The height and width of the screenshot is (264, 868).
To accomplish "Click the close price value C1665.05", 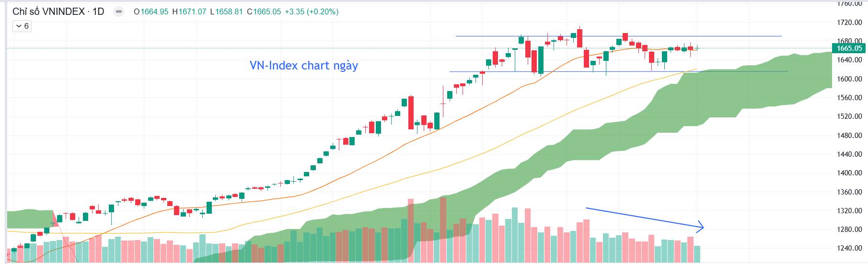I will 264,11.
